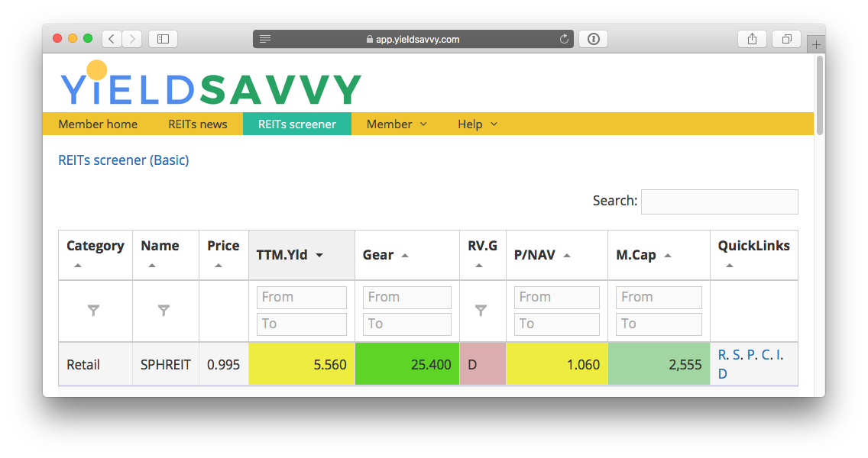The width and height of the screenshot is (868, 458).
Task: Expand the Help dropdown menu
Action: coord(478,124)
